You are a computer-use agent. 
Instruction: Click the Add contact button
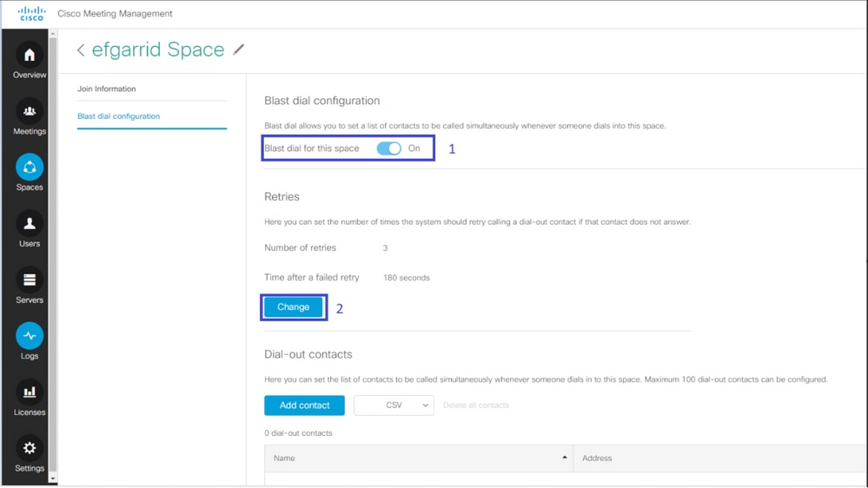[304, 406]
